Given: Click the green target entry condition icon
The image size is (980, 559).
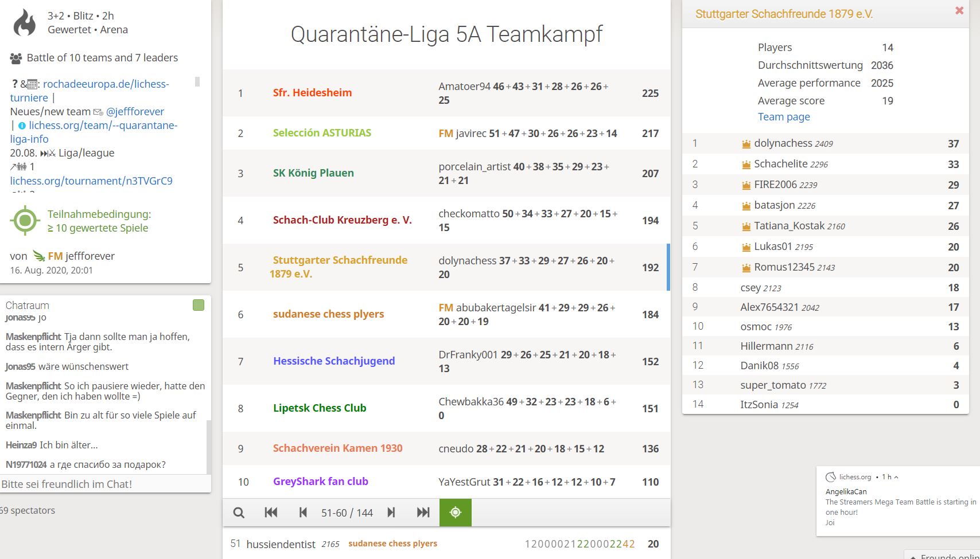Looking at the screenshot, I should tap(25, 221).
